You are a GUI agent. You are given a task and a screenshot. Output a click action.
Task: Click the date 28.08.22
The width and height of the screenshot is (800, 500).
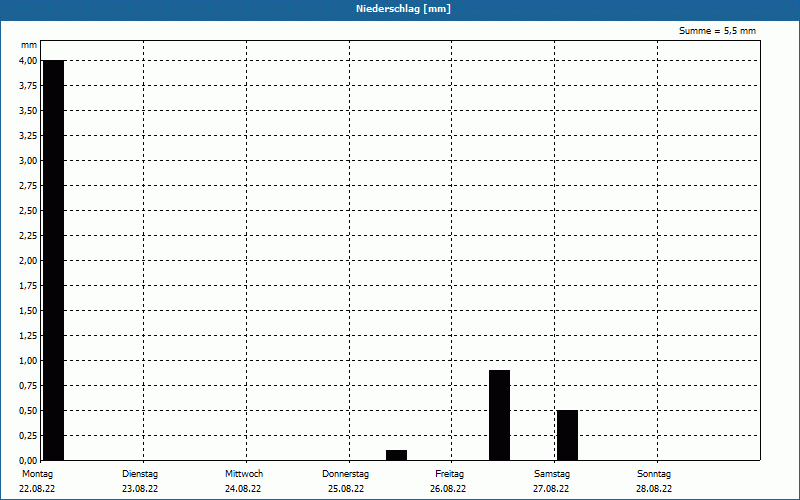[654, 489]
